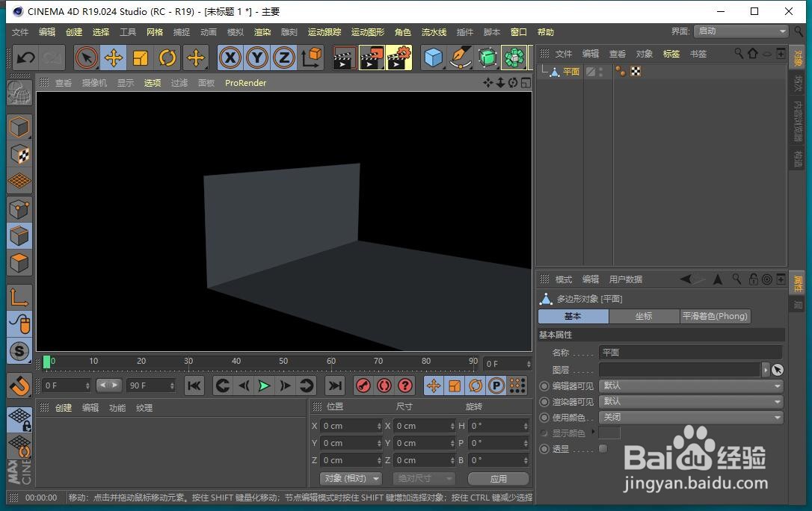812x511 pixels.
Task: Select Polygons mode in left sidebar
Action: click(x=19, y=263)
